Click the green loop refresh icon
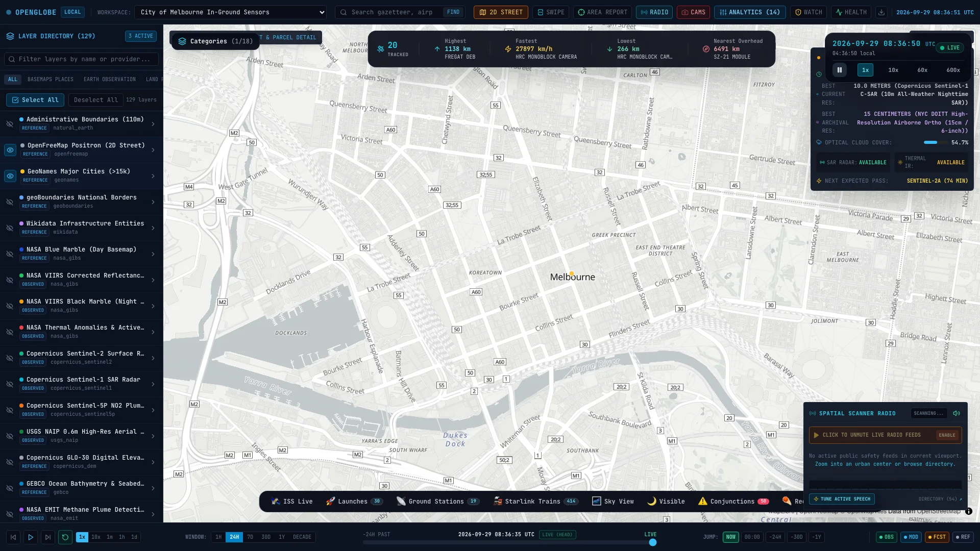This screenshot has height=551, width=980. click(65, 537)
